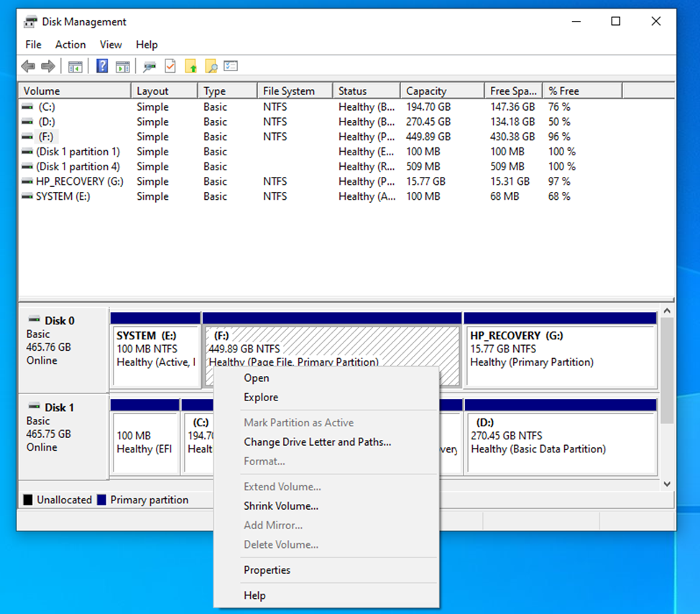Open the View menu in menu bar
This screenshot has width=700, height=614.
[111, 45]
